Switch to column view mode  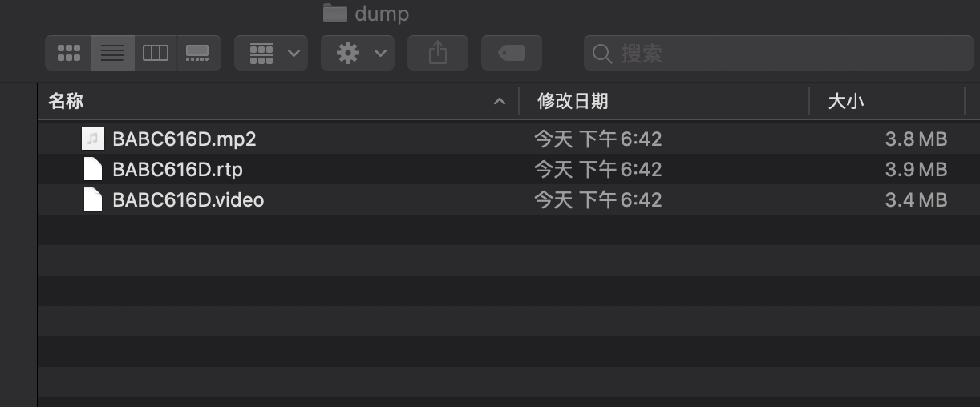coord(155,53)
